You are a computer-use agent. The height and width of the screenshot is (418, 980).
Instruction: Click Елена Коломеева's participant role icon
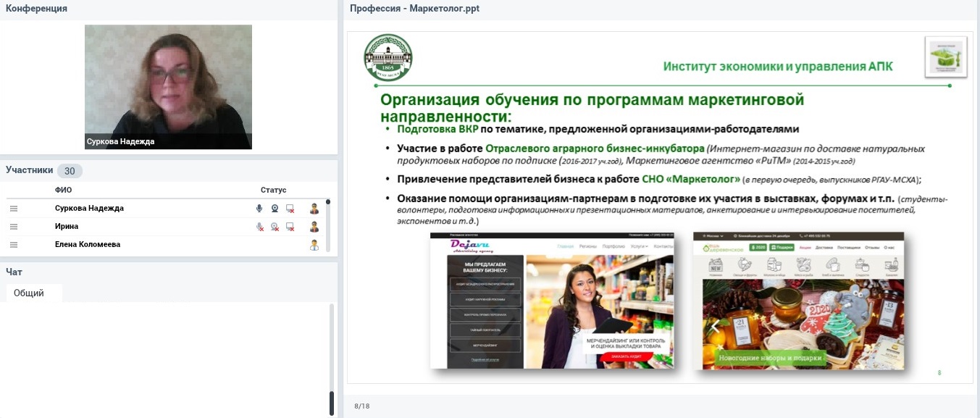[314, 245]
